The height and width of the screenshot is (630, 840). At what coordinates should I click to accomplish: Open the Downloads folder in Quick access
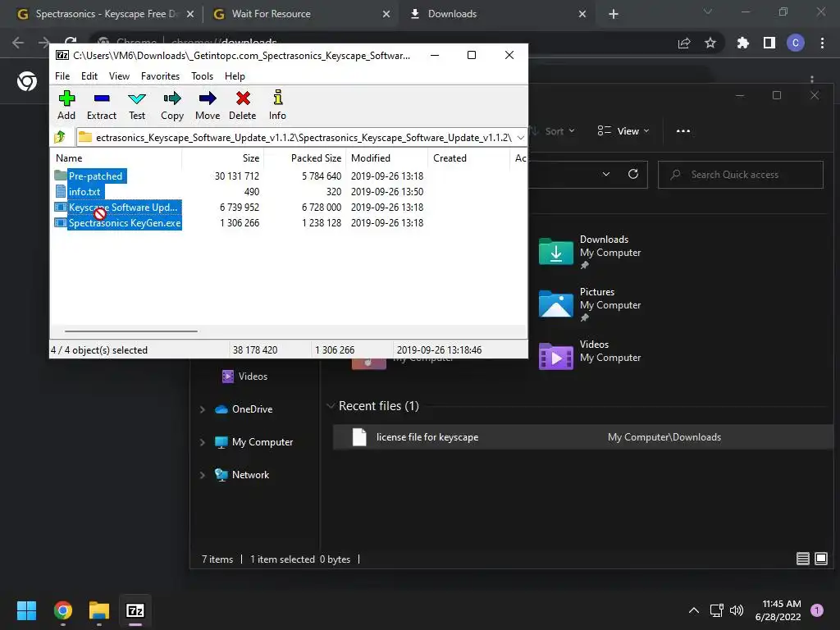click(x=591, y=252)
